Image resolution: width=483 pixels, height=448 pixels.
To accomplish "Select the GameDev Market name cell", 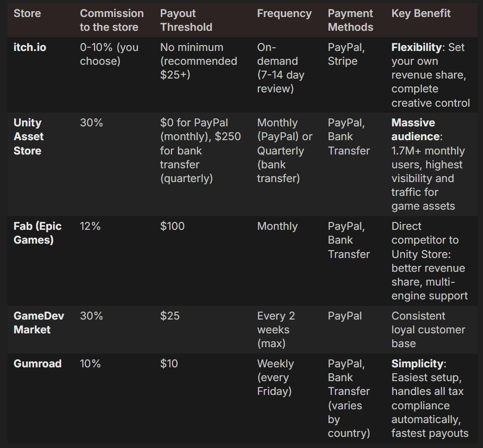I will tap(39, 323).
